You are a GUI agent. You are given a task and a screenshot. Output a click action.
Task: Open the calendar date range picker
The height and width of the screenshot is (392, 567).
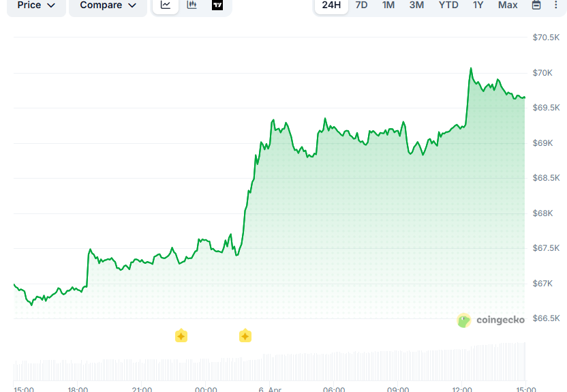click(x=536, y=5)
